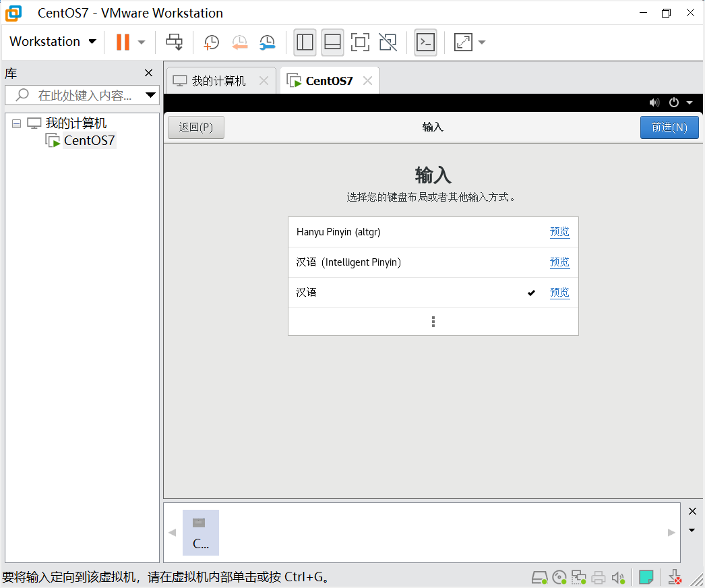The image size is (705, 588).
Task: Enter Unity mode
Action: tap(388, 42)
